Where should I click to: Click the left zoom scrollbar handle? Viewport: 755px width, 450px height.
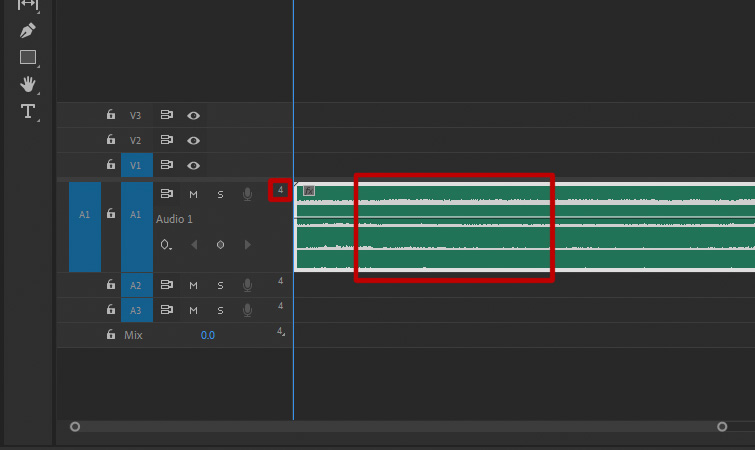coord(75,426)
